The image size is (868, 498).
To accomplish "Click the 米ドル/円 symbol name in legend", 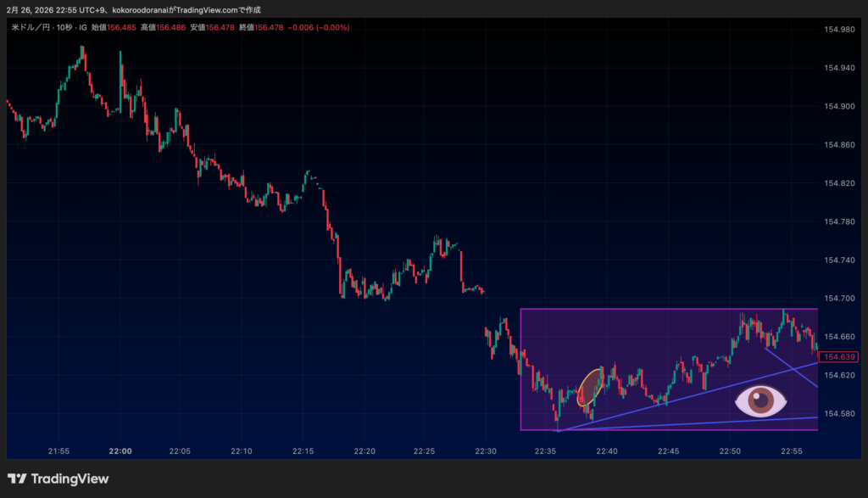I will (x=30, y=27).
